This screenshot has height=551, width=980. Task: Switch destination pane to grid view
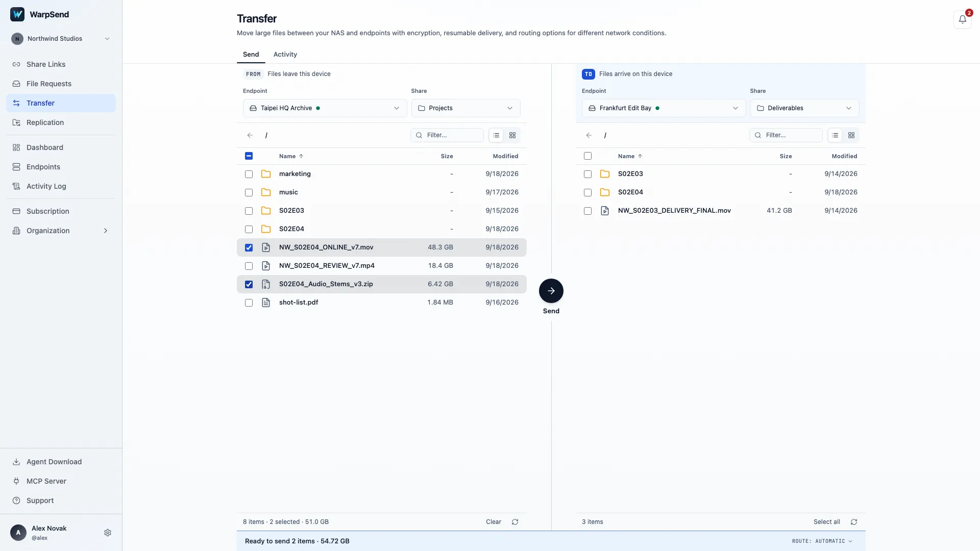(851, 135)
